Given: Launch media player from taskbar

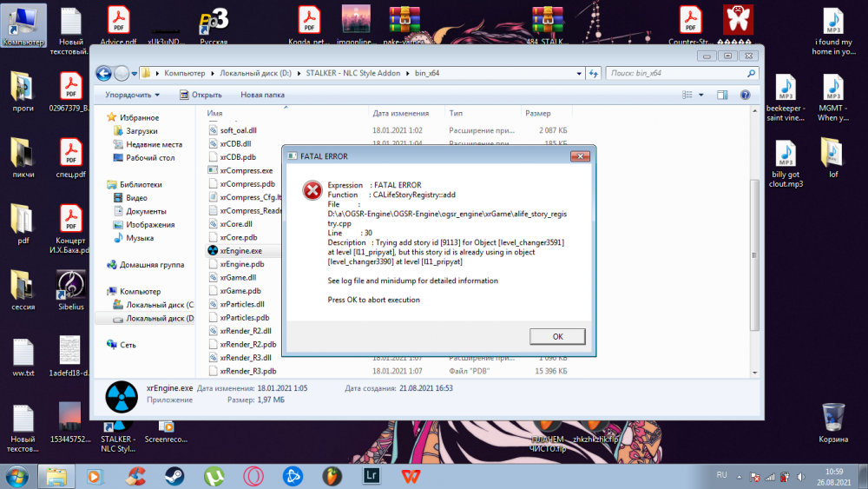Looking at the screenshot, I should [x=95, y=476].
